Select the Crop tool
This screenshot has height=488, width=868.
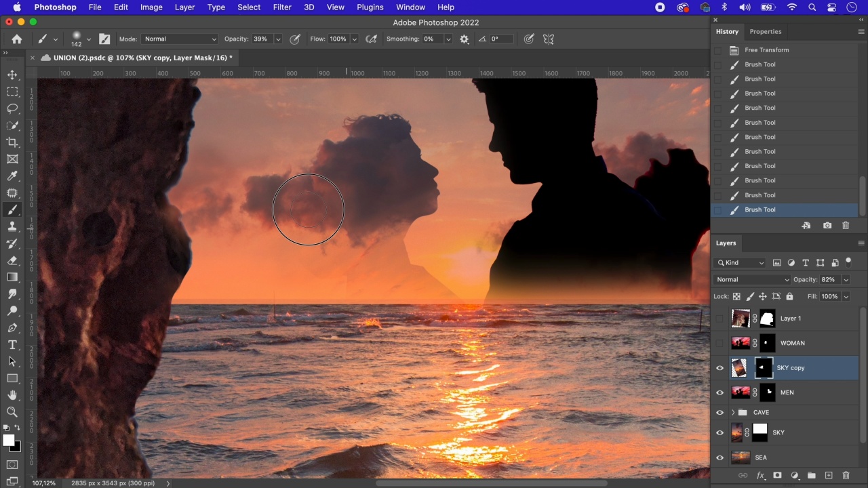coord(12,142)
